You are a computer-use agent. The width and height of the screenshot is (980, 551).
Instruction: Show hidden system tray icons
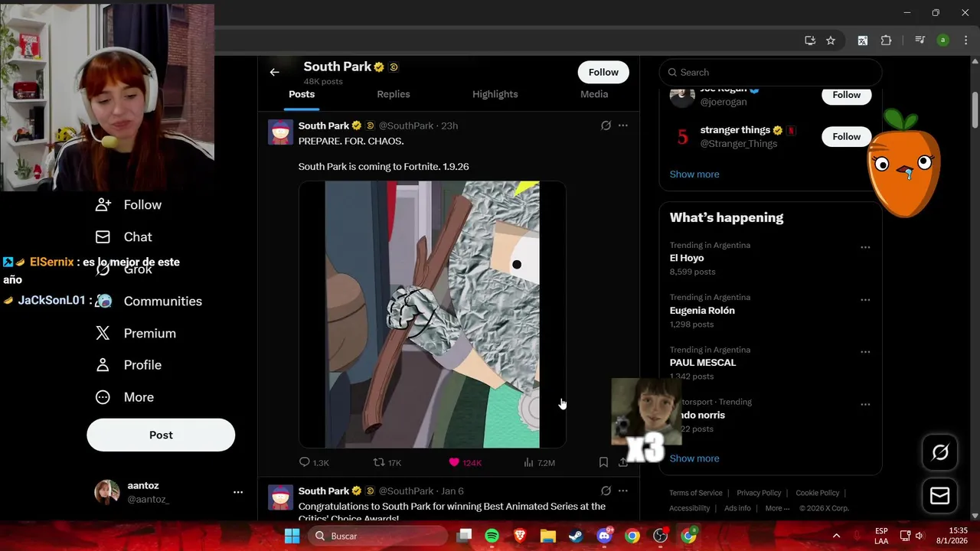pos(836,536)
